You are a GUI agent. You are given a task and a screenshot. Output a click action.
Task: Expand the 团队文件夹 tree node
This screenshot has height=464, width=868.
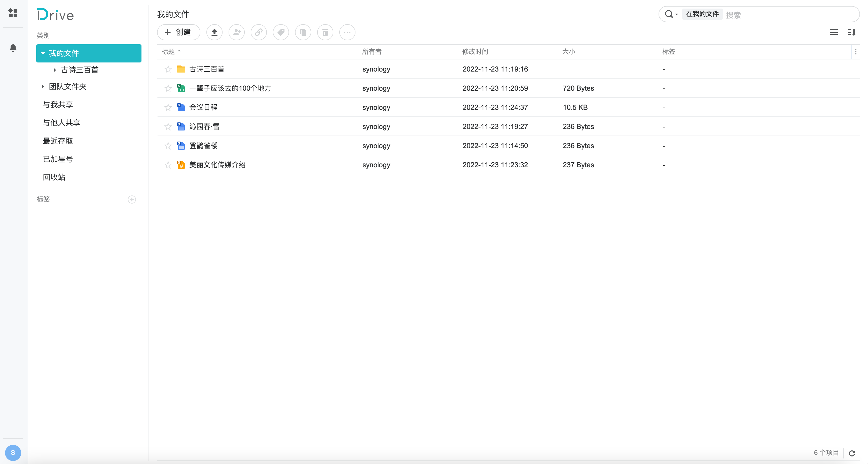point(43,87)
